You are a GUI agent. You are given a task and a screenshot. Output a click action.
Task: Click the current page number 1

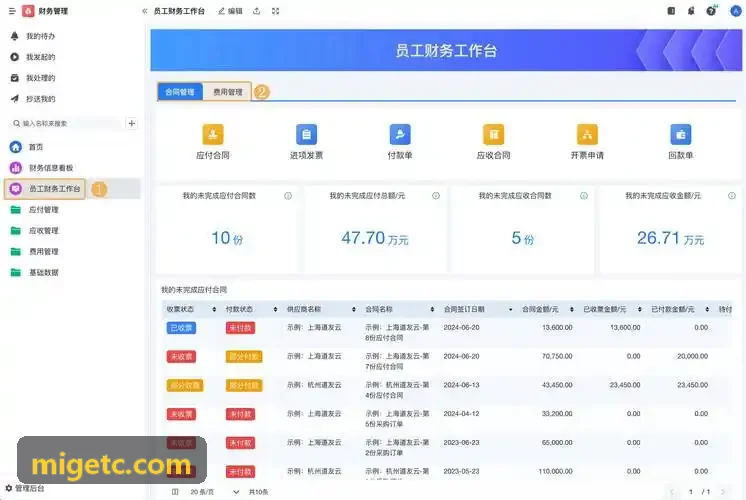[x=690, y=492]
